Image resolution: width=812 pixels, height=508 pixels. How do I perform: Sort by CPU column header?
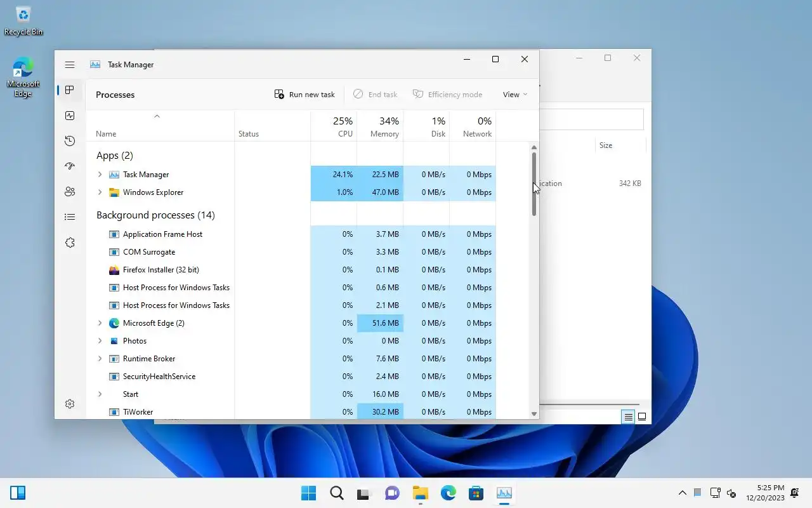tap(334, 126)
